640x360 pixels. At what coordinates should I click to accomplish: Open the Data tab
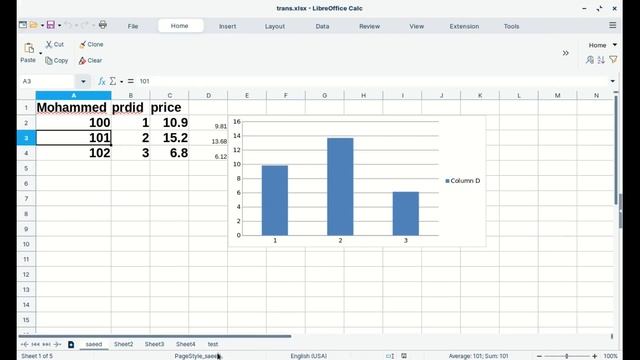coord(322,26)
